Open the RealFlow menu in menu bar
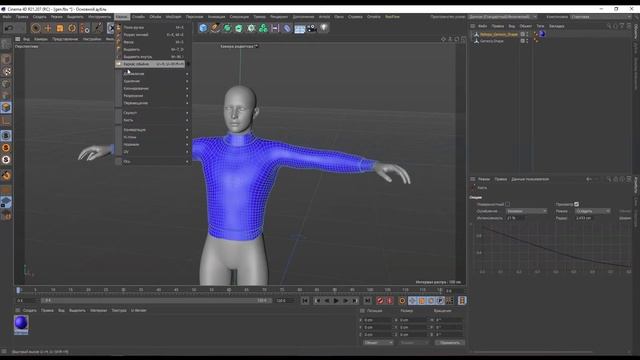 pos(393,17)
